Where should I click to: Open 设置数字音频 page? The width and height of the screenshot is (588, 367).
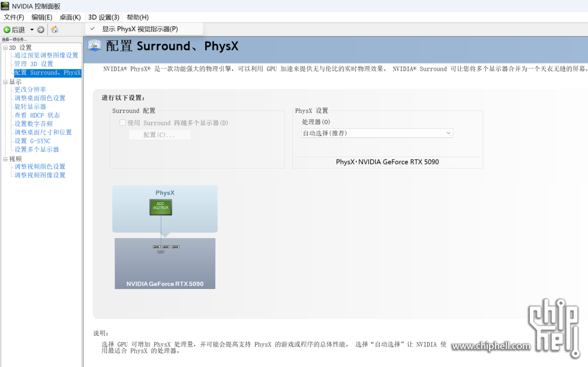[34, 124]
